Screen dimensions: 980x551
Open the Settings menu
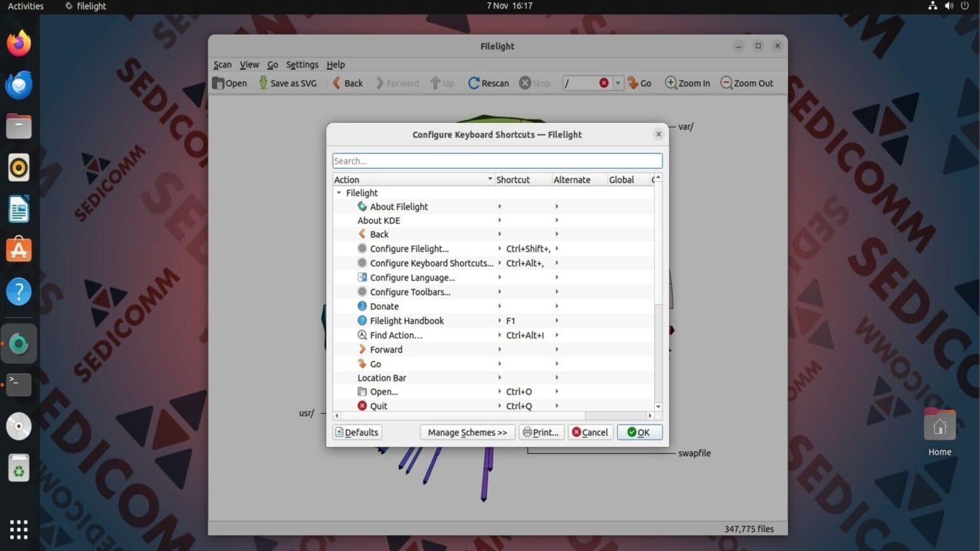coord(302,64)
